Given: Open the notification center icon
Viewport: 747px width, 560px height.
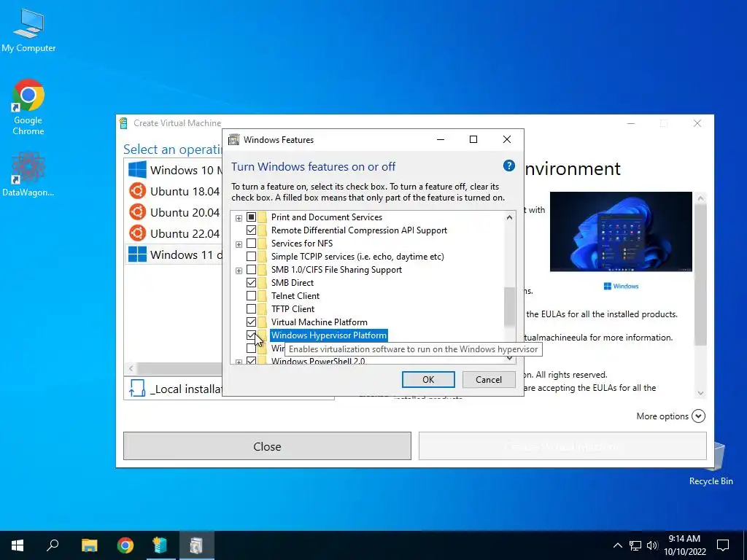Looking at the screenshot, I should click(x=723, y=545).
